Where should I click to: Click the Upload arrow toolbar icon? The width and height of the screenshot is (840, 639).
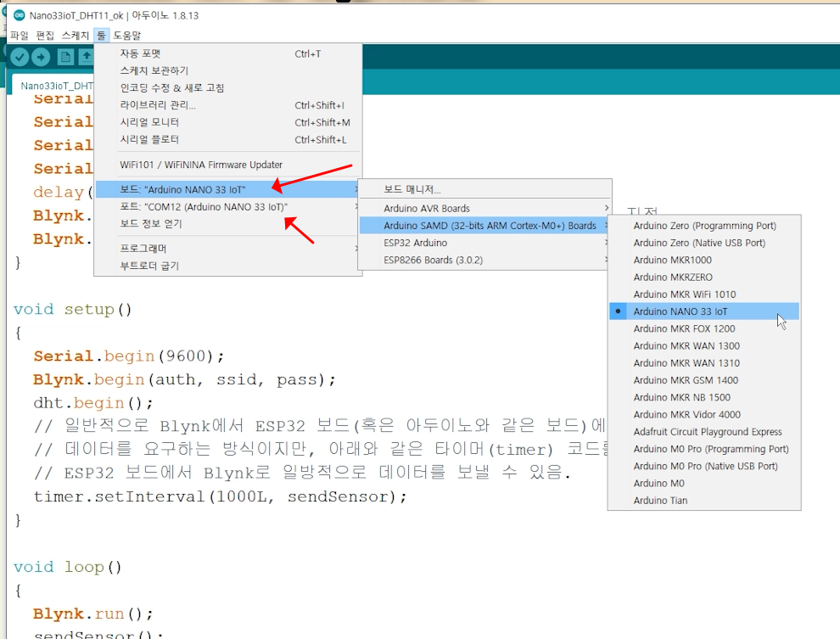point(42,57)
